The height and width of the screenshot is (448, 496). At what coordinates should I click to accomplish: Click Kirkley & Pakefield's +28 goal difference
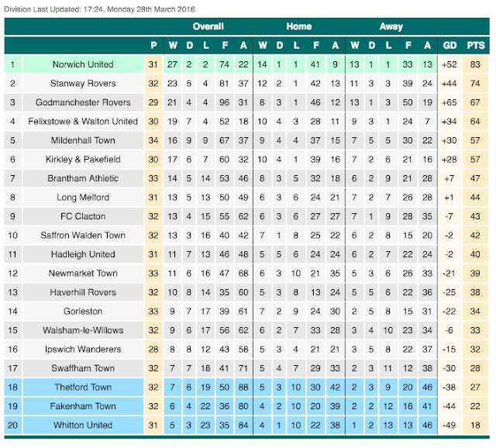449,160
